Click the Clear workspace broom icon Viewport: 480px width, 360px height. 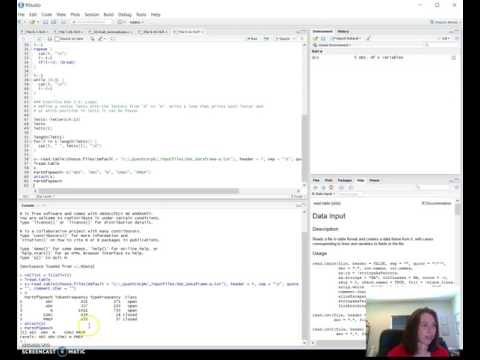pos(369,39)
